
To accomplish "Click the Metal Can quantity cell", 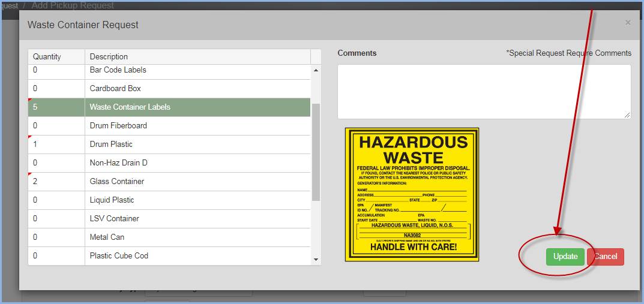I will pyautogui.click(x=56, y=237).
